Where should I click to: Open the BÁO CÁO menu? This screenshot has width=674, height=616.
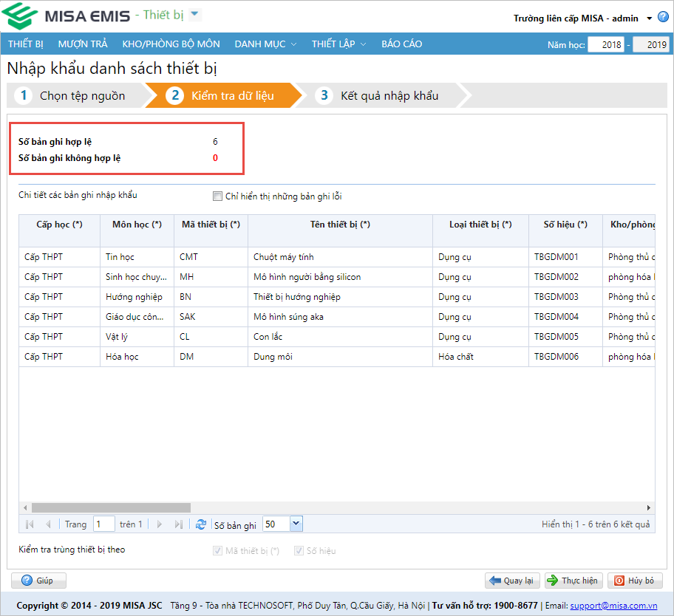pyautogui.click(x=401, y=44)
